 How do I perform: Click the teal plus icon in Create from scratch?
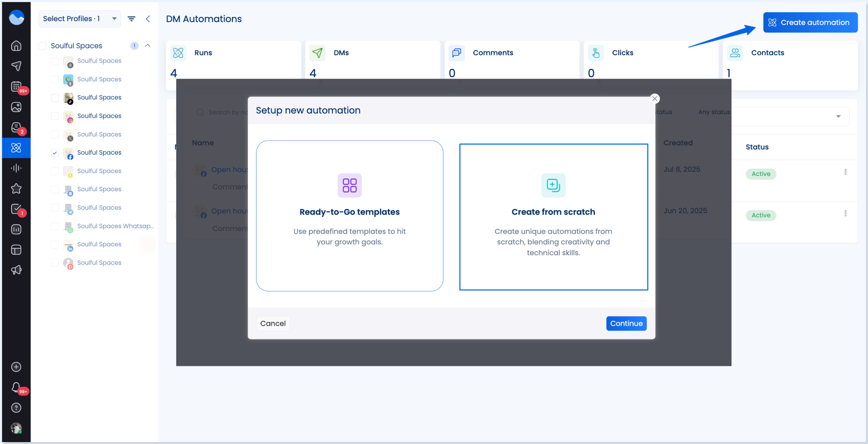point(553,185)
